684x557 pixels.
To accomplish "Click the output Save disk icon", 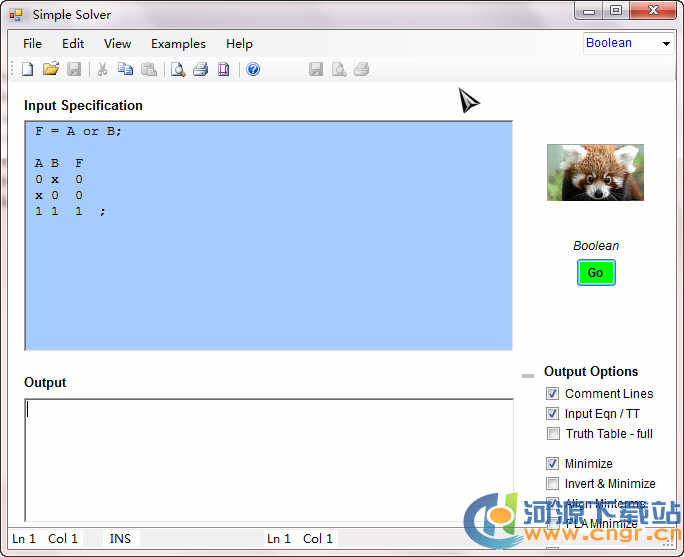I will (x=316, y=69).
